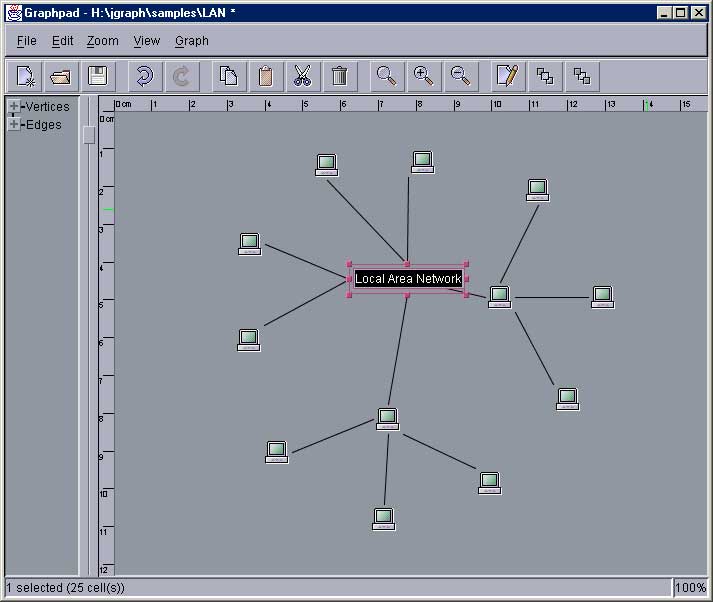Click the vertical slider handle beside the tree panel

point(89,134)
